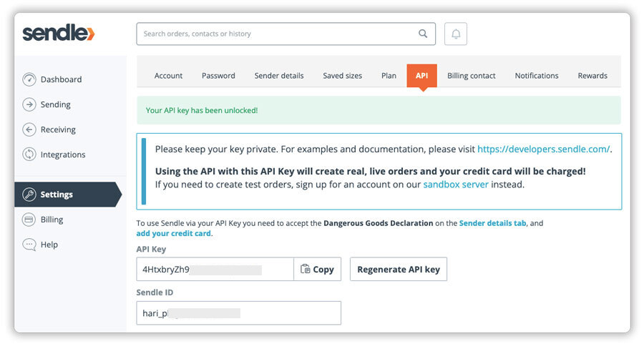Click the Settings wrench icon
Screen dimensions: 644x344
tap(29, 194)
